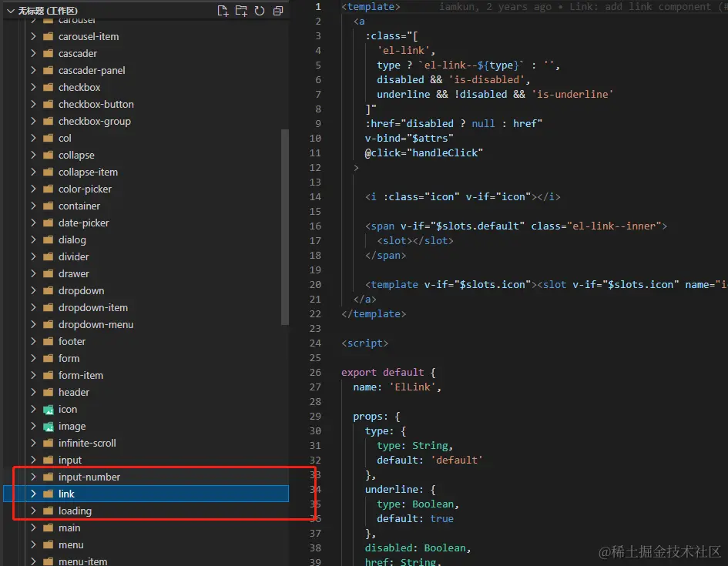Viewport: 728px width, 566px height.
Task: Click the folder icon beside header
Action: coord(49,393)
